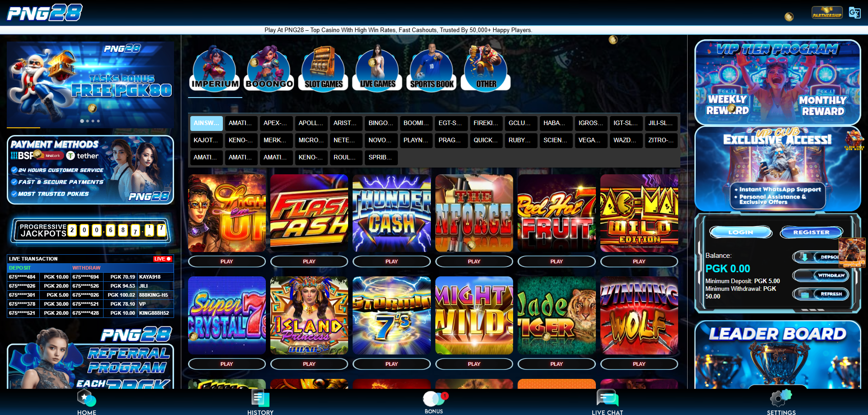The image size is (868, 415).
Task: Play the High Em Up game
Action: click(x=227, y=261)
